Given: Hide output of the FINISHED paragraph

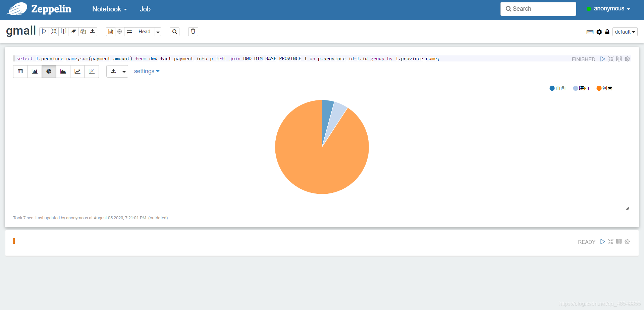Looking at the screenshot, I should (619, 59).
